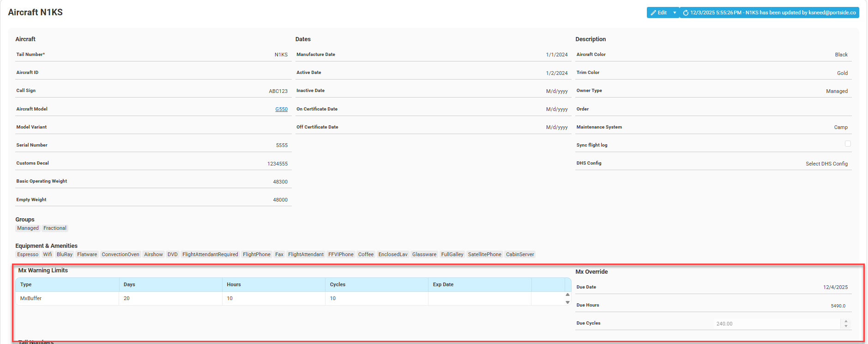Screen dimensions: 868x344
Task: Open the G550 aircraft model link
Action: [281, 109]
